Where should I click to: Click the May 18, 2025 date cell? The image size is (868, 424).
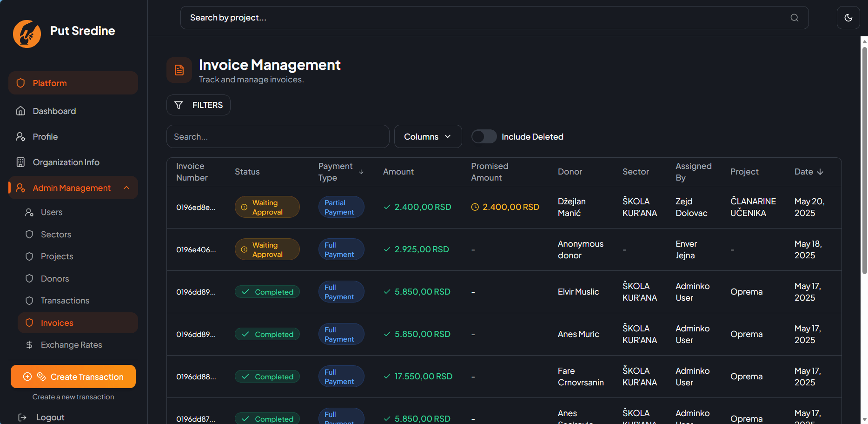808,249
